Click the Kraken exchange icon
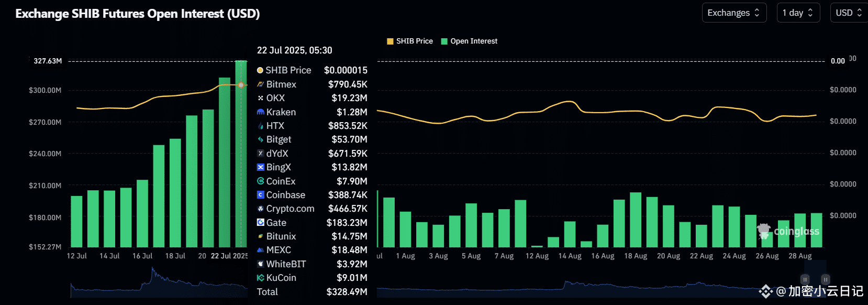868x305 pixels. tap(260, 112)
